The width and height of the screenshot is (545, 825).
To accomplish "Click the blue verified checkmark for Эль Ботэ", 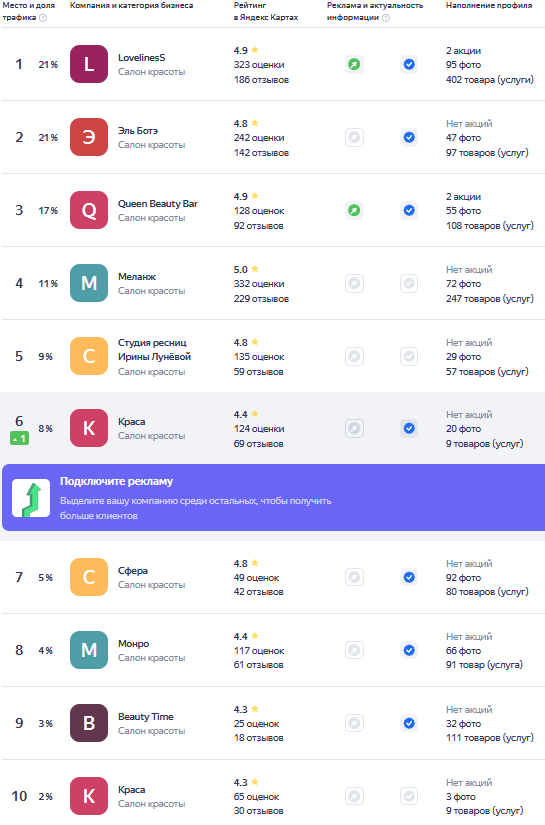I will point(409,138).
